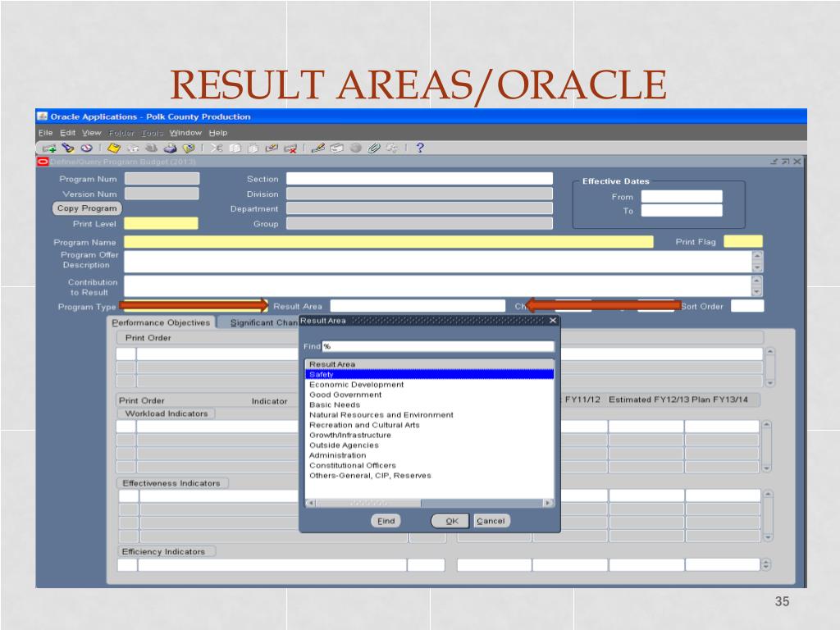
Task: Open the Folder menu
Action: [121, 133]
